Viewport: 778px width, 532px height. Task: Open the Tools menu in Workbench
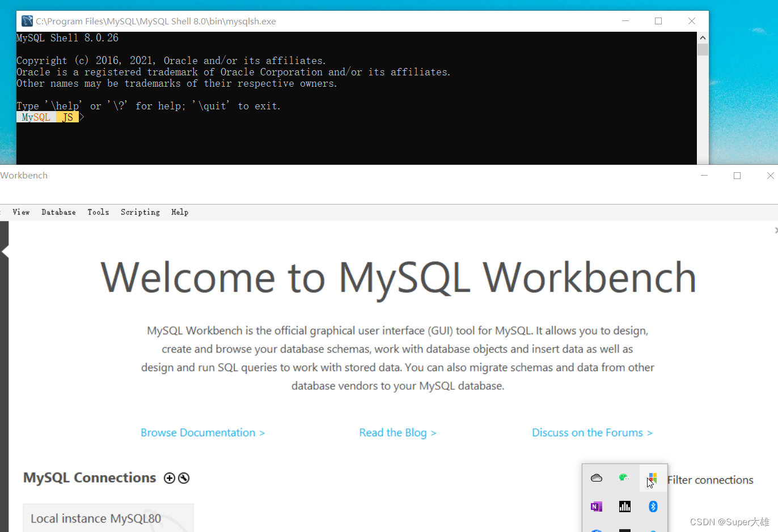[x=98, y=212]
